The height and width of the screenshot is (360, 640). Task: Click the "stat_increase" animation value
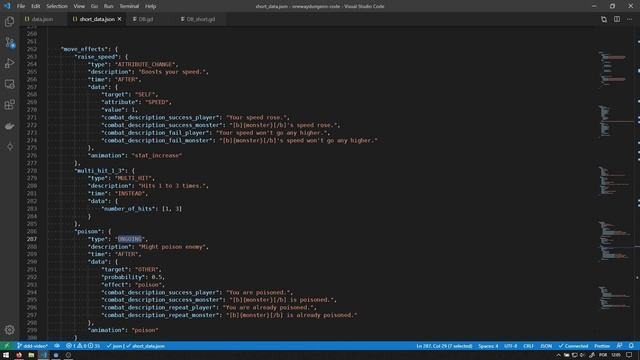(x=156, y=156)
